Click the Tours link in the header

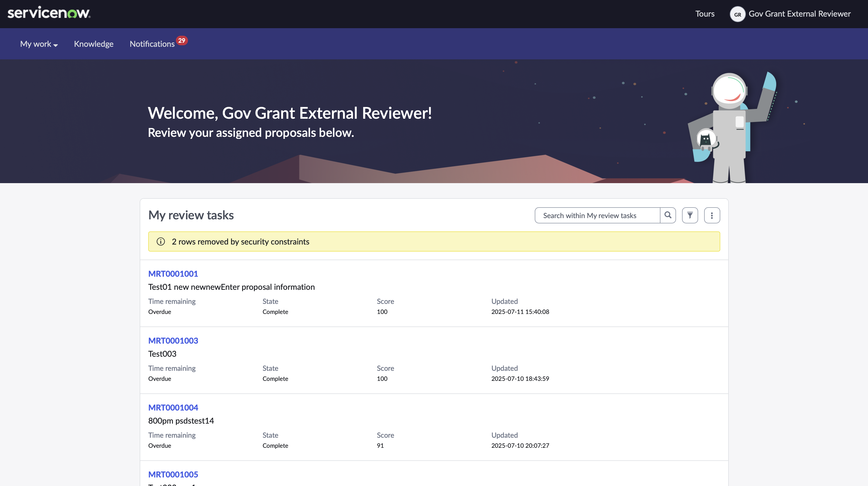[705, 14]
